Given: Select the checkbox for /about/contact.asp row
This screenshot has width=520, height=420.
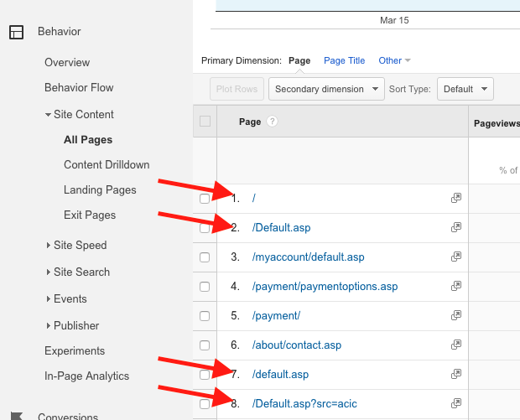Looking at the screenshot, I should tap(205, 345).
